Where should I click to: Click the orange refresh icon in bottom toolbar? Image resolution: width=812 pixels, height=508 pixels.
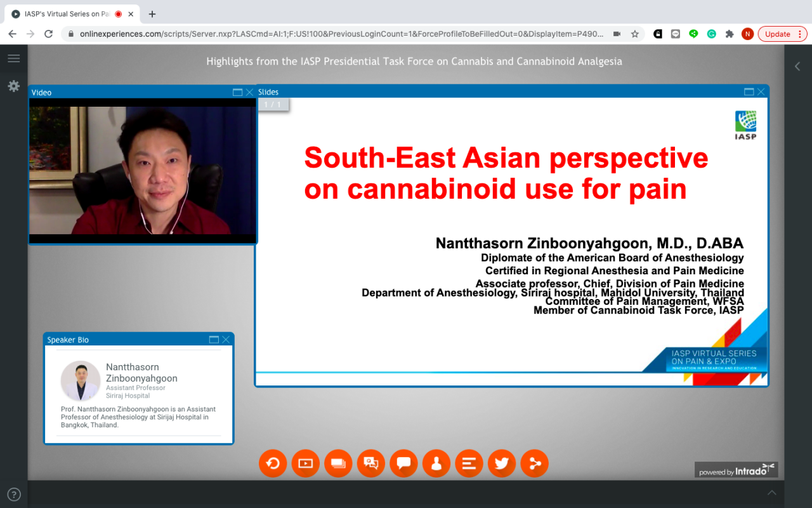tap(273, 464)
